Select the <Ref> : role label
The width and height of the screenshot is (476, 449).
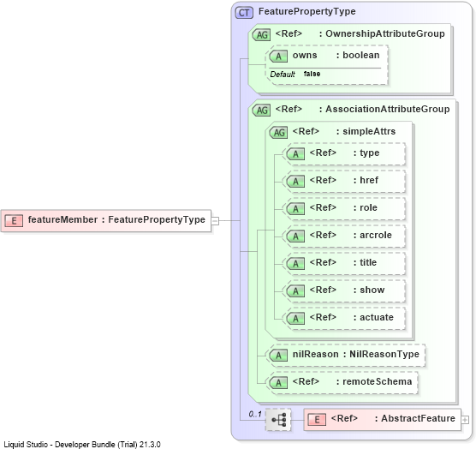coord(343,207)
